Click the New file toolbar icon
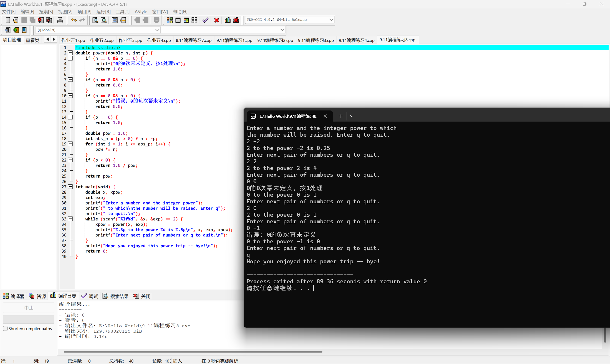Image resolution: width=610 pixels, height=364 pixels. click(x=8, y=20)
